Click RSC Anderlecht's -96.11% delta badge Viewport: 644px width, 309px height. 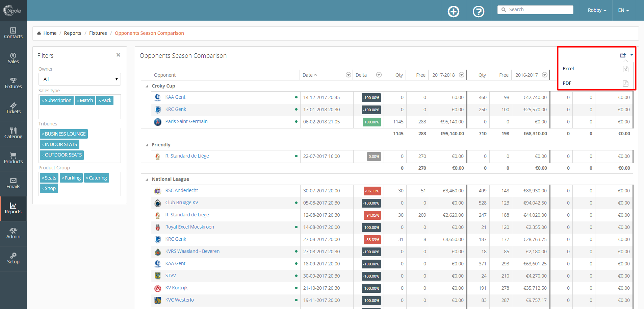point(372,191)
